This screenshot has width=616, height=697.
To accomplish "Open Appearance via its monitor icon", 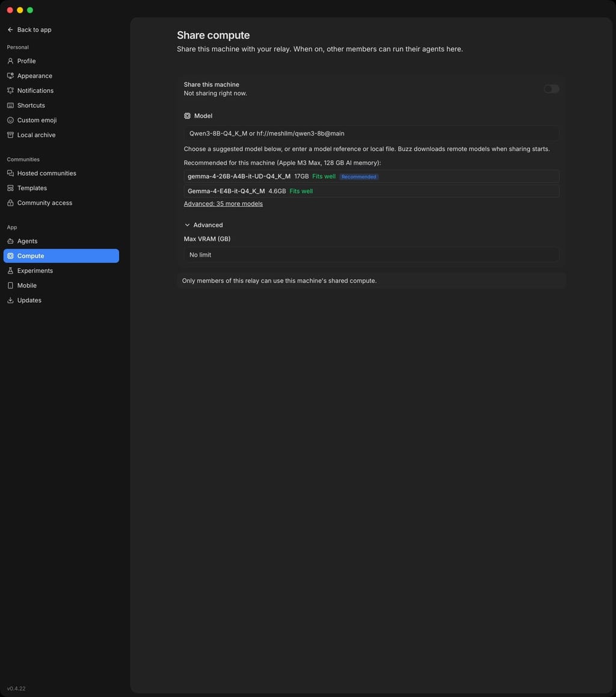I will coord(10,76).
